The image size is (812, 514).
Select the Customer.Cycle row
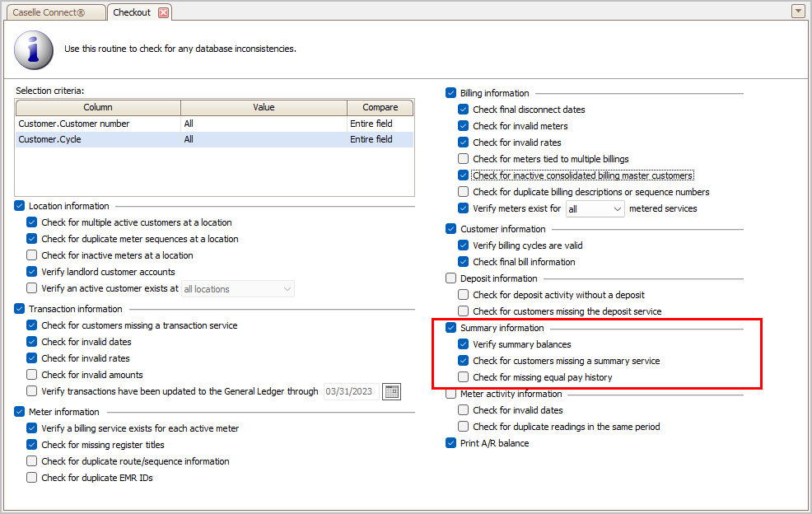click(214, 139)
